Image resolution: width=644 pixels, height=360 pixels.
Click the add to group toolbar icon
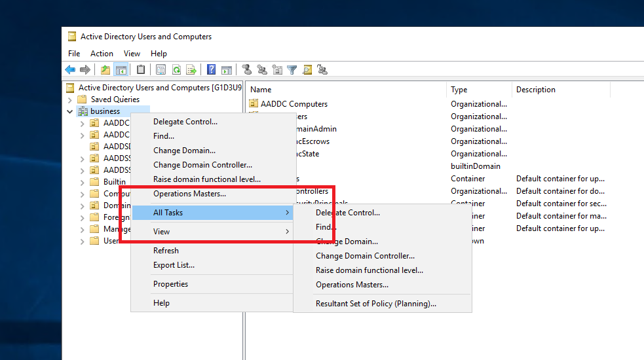coord(322,70)
